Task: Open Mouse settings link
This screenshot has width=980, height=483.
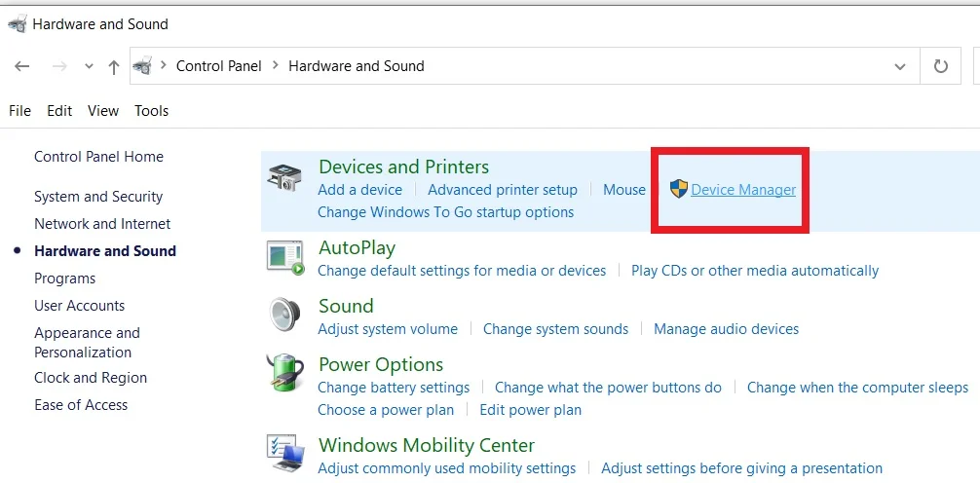Action: [624, 190]
